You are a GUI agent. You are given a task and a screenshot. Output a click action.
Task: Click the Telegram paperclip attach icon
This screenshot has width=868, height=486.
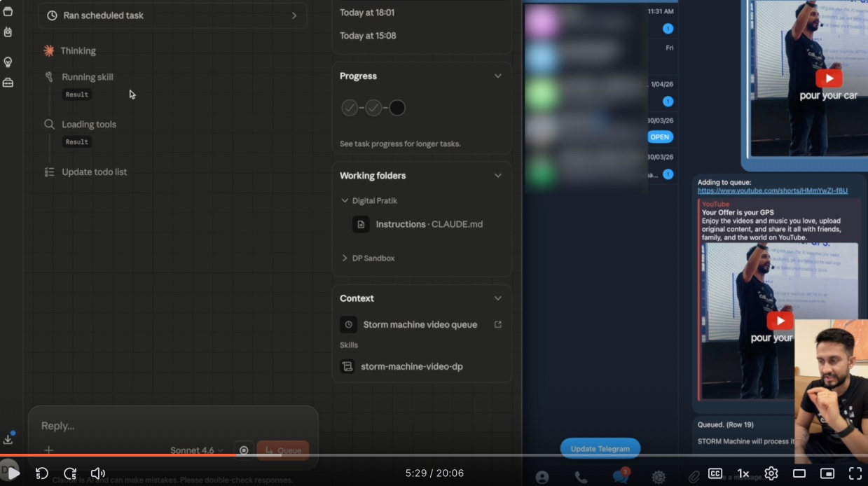694,477
